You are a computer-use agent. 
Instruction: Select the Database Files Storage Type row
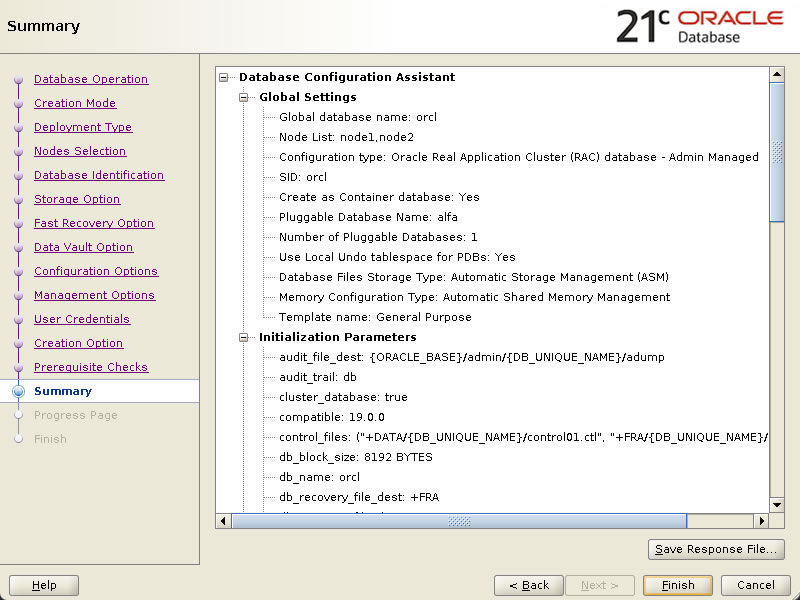pos(474,277)
